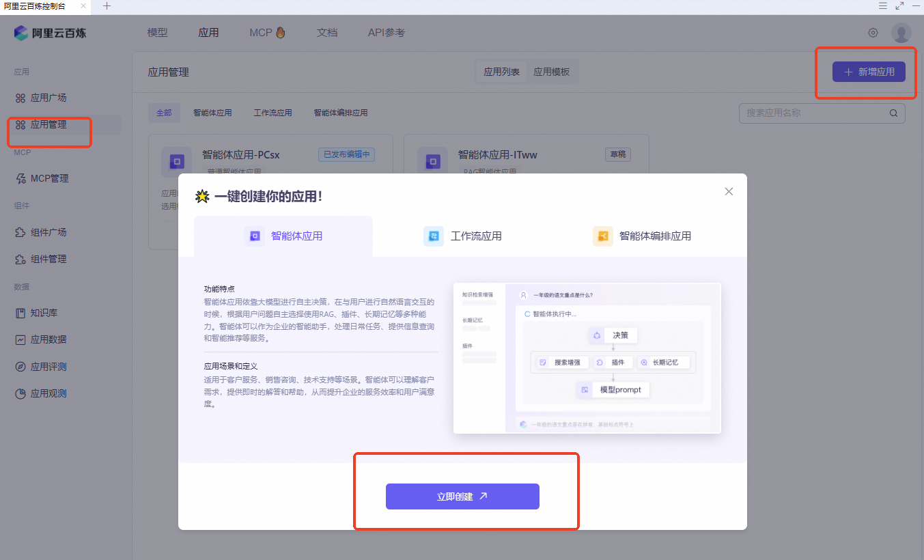Click the search magnifier icon
Image resolution: width=924 pixels, height=560 pixels.
(893, 113)
